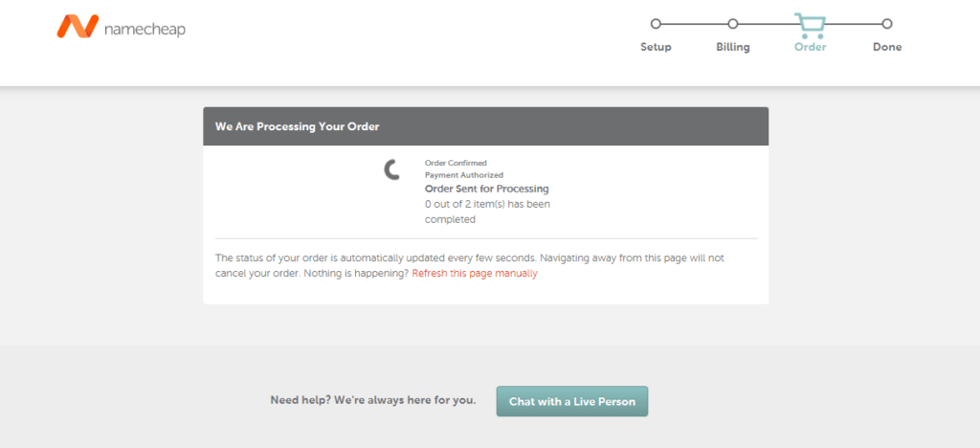Click the namecheap wordmark text
980x448 pixels.
point(144,29)
